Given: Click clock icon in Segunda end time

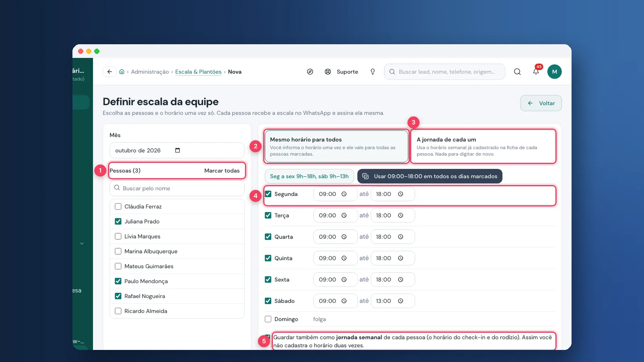Looking at the screenshot, I should 400,194.
